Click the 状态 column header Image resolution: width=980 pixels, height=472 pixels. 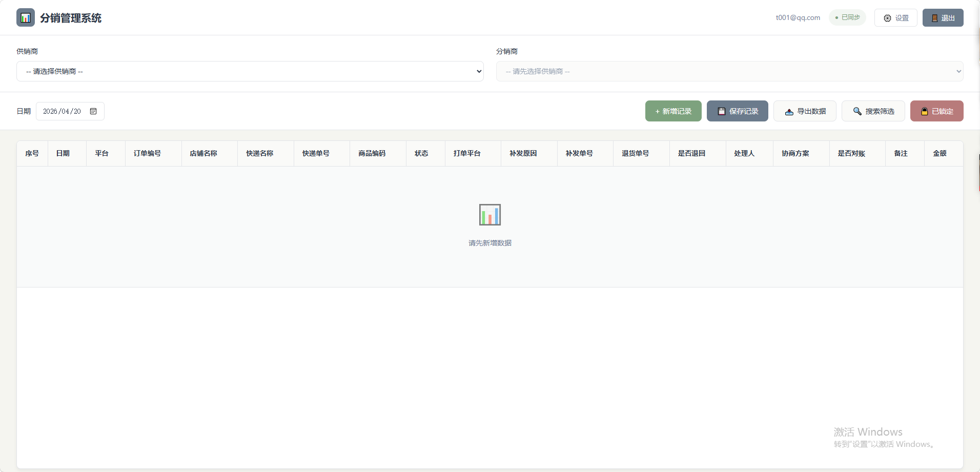pyautogui.click(x=421, y=153)
